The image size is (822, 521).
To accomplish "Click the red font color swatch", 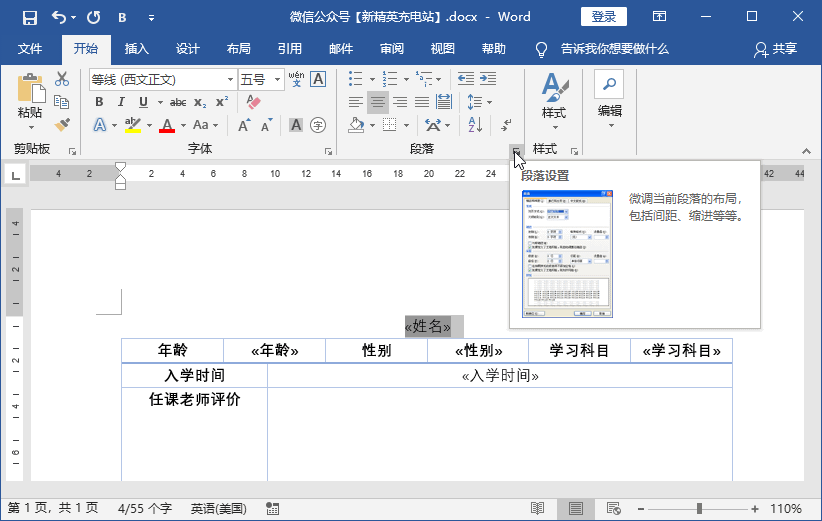I will pyautogui.click(x=167, y=125).
